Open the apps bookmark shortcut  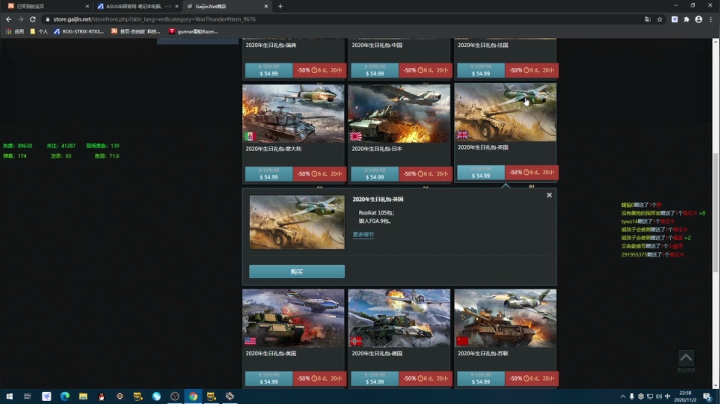pyautogui.click(x=15, y=32)
